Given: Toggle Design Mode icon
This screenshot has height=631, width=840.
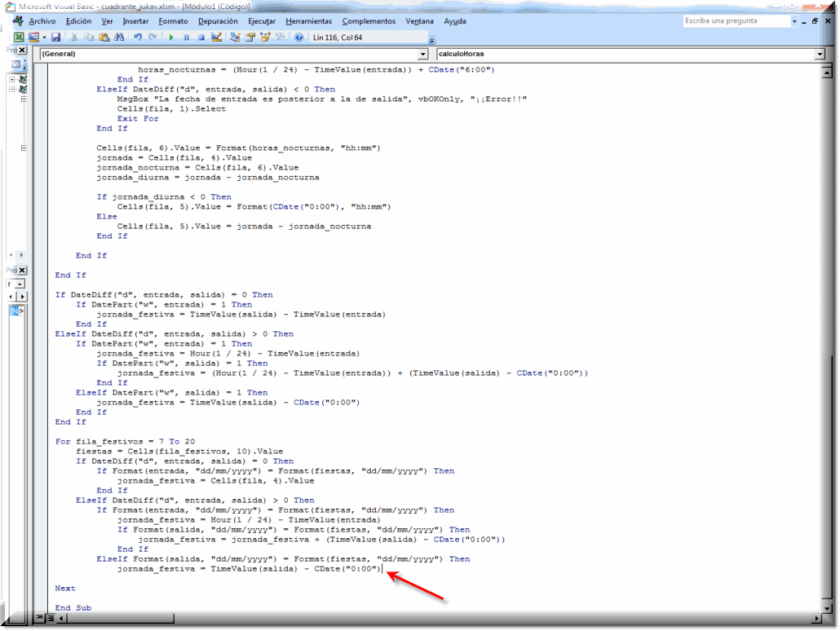Looking at the screenshot, I should [x=216, y=38].
